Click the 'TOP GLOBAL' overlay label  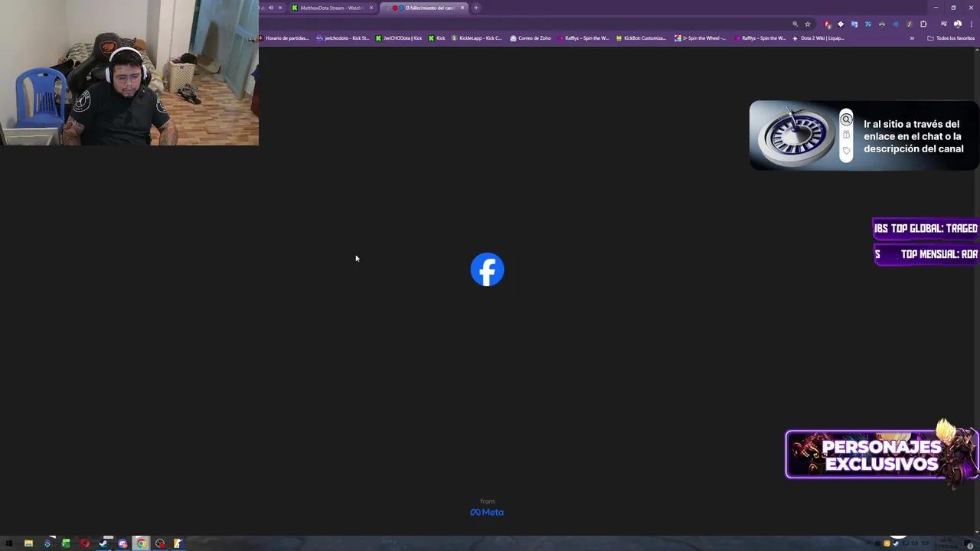(926, 228)
